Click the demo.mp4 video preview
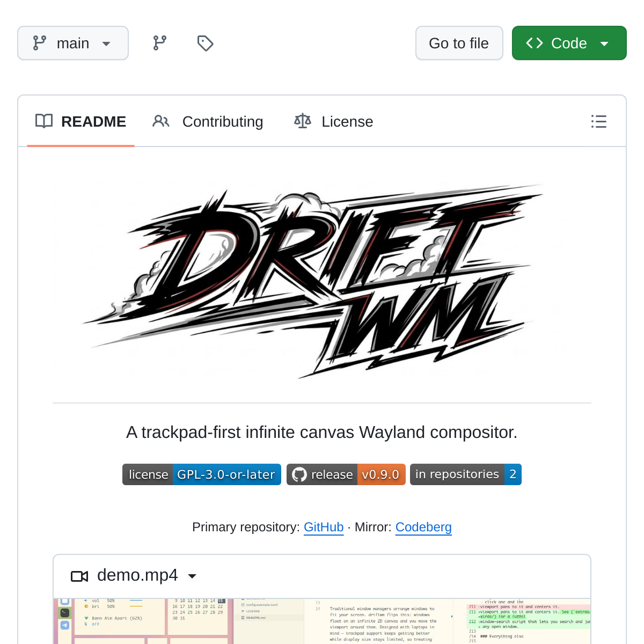Image resolution: width=644 pixels, height=644 pixels. click(322, 621)
